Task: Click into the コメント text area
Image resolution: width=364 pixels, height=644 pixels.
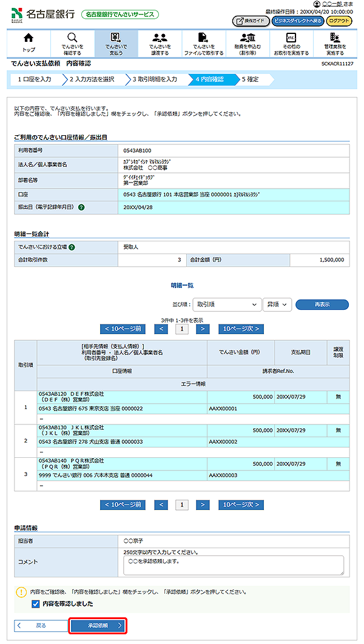Action: (x=233, y=565)
